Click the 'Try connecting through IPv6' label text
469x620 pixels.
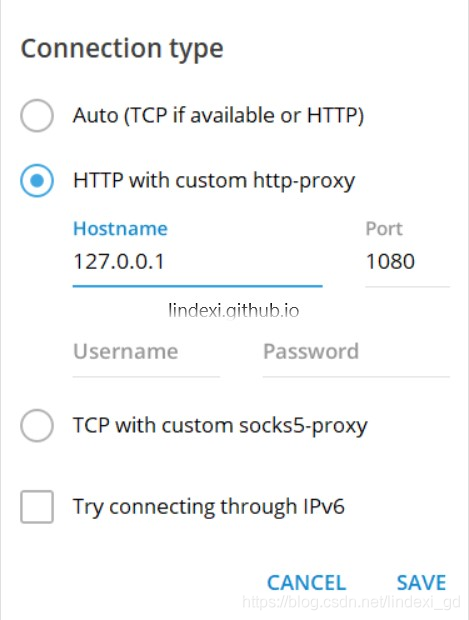pyautogui.click(x=208, y=507)
